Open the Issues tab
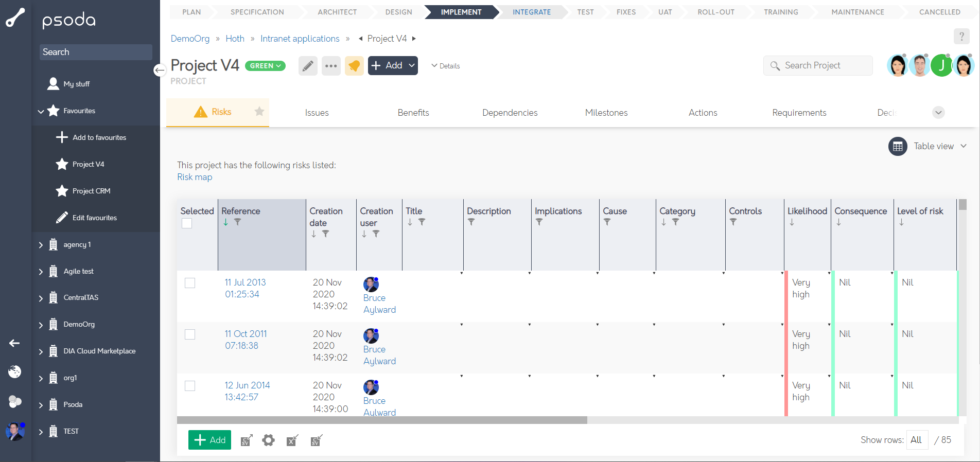 pos(317,113)
